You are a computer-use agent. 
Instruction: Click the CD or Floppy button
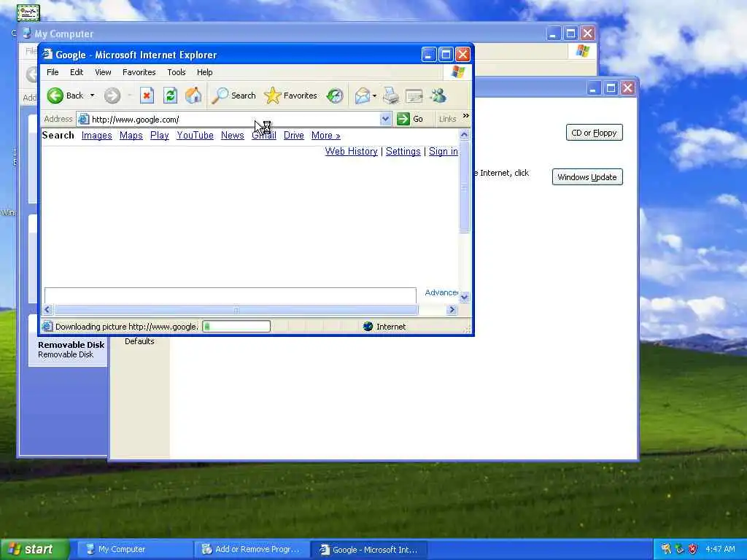click(x=594, y=133)
